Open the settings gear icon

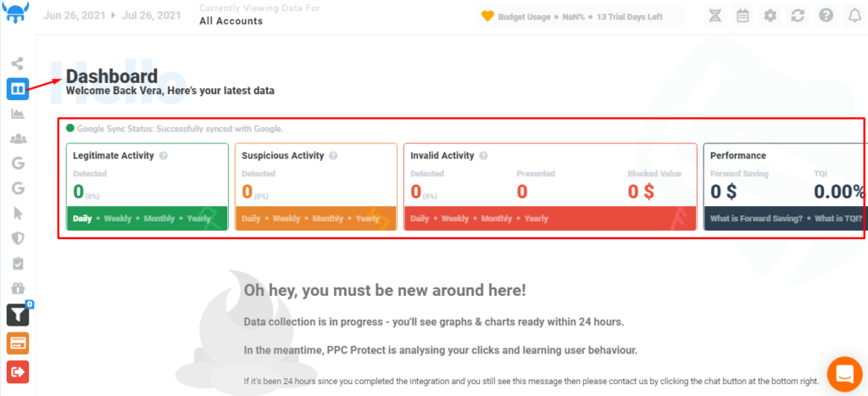click(770, 16)
